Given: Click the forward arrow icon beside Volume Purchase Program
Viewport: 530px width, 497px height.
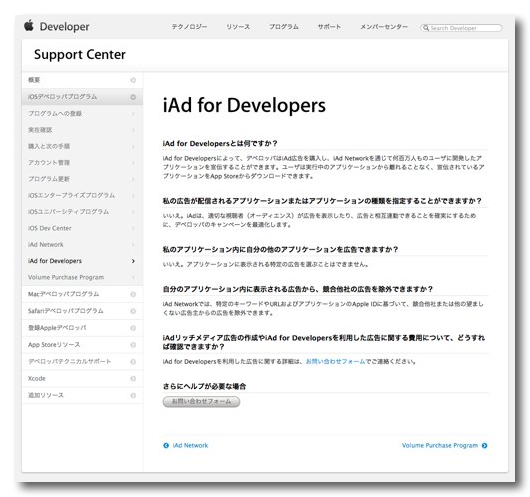Looking at the screenshot, I should (x=484, y=445).
